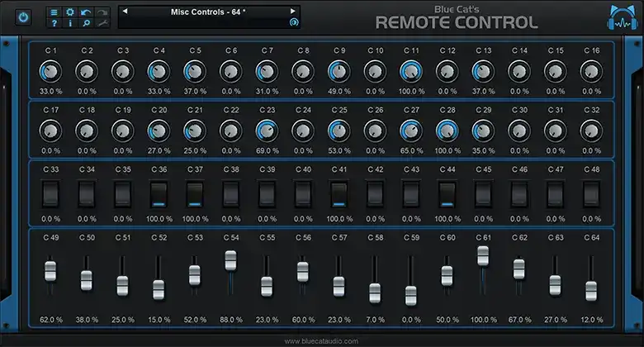Screen dimensions: 644x347
Task: Click the C 13 knob
Action: point(483,72)
